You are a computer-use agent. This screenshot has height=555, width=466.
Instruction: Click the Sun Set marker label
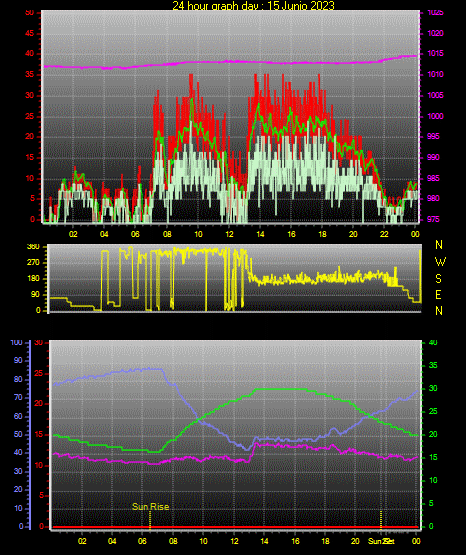[381, 541]
